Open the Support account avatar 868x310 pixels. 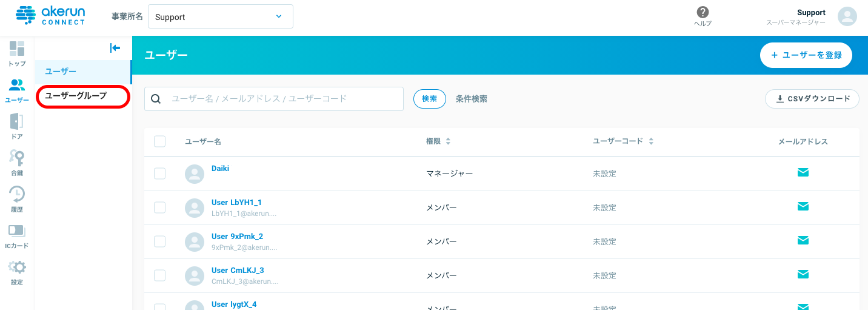(847, 16)
